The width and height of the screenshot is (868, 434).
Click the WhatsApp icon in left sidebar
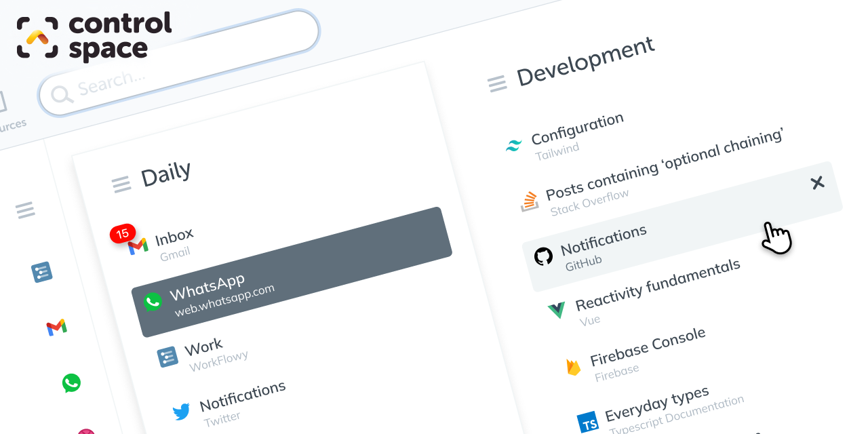pyautogui.click(x=71, y=383)
